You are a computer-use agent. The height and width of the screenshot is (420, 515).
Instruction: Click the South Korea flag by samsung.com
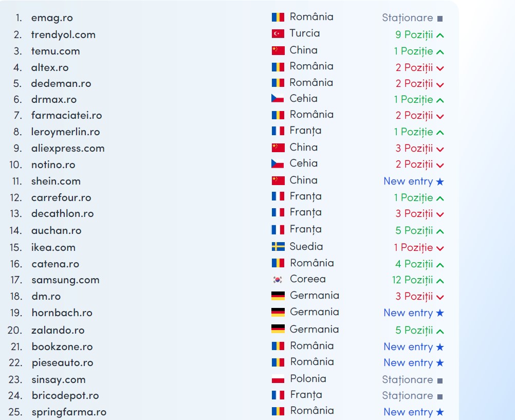278,280
